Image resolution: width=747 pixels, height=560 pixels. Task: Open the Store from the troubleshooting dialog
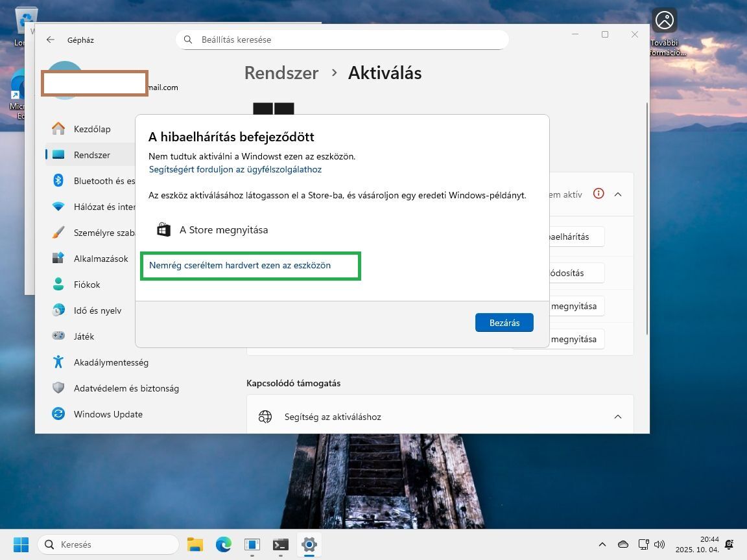coord(213,230)
